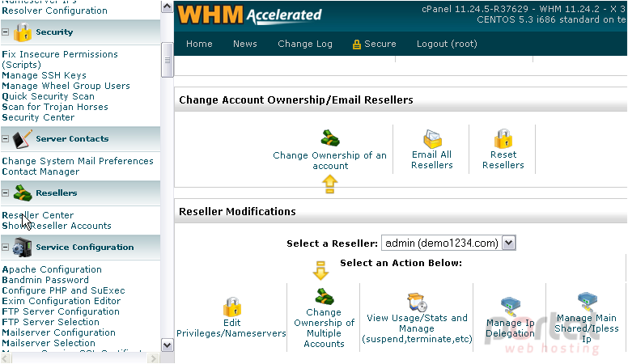This screenshot has width=628, height=364.
Task: Open Manage Wheel Group Users
Action: click(66, 86)
